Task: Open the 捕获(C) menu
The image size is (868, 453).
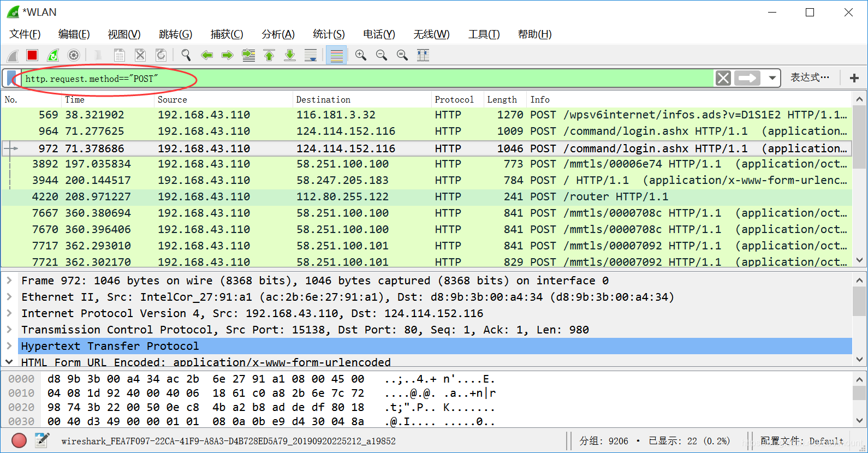Action: point(227,34)
